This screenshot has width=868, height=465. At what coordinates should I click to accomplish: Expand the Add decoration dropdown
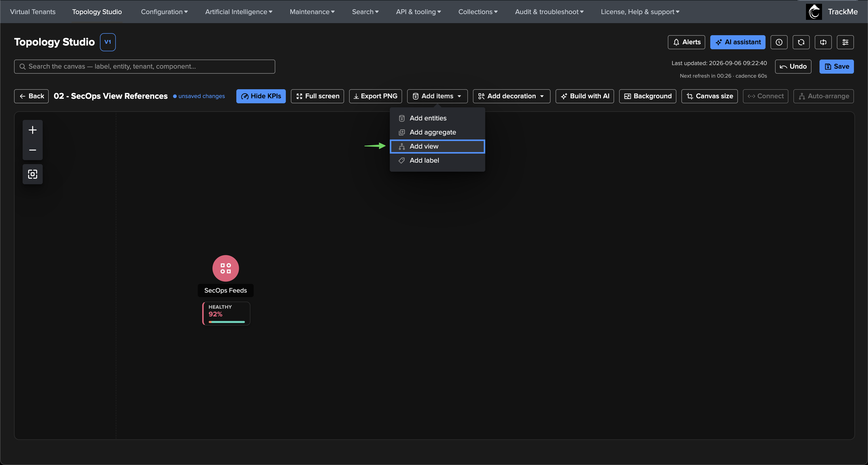tap(512, 96)
